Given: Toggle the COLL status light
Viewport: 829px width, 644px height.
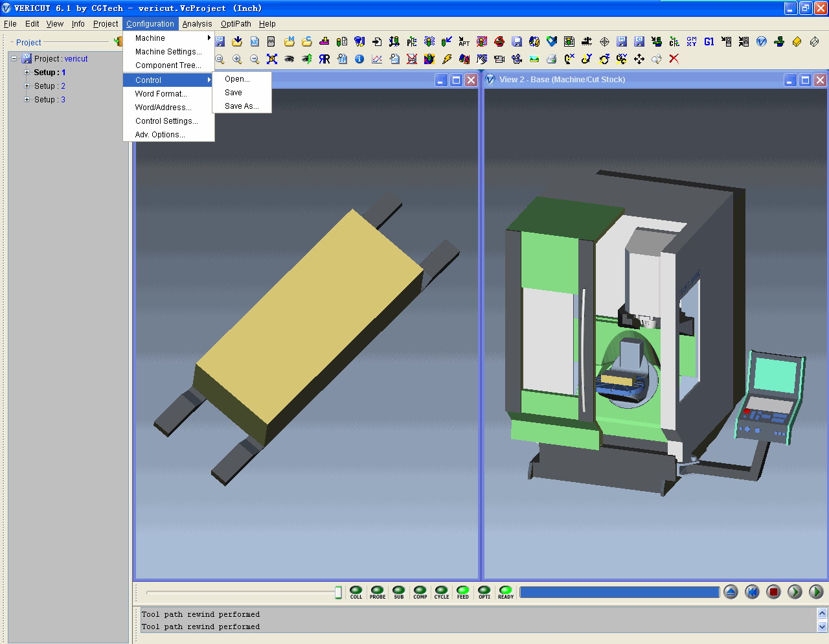Looking at the screenshot, I should click(x=356, y=592).
